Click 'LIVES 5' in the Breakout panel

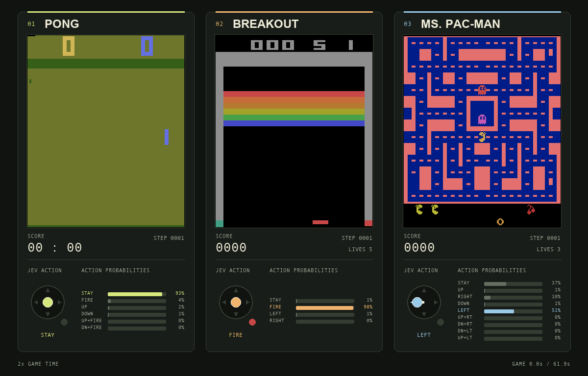361,250
